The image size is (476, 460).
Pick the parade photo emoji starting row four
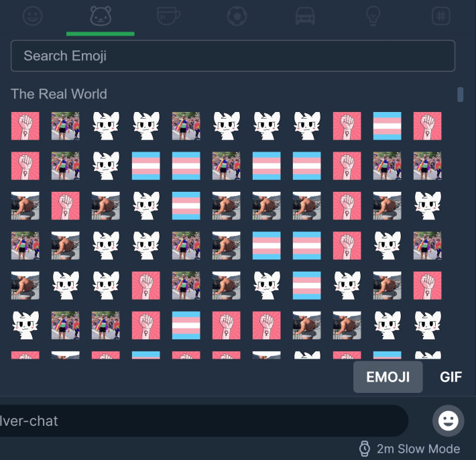tap(25, 245)
